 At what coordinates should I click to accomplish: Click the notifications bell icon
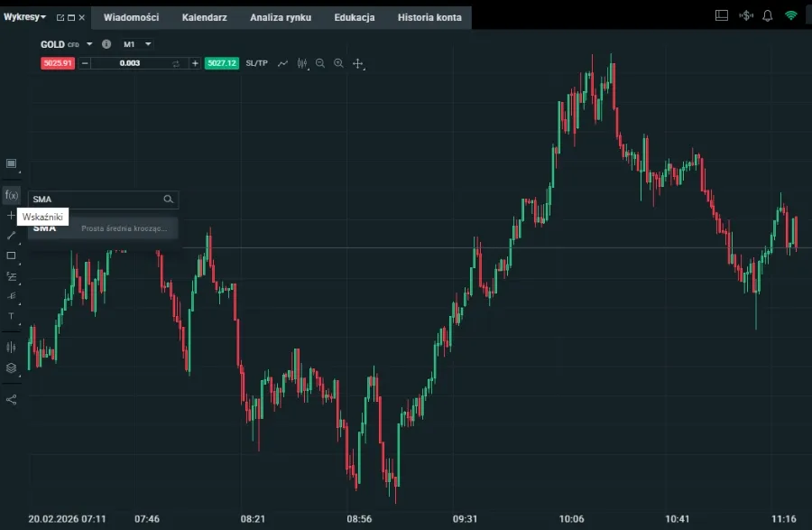(767, 14)
